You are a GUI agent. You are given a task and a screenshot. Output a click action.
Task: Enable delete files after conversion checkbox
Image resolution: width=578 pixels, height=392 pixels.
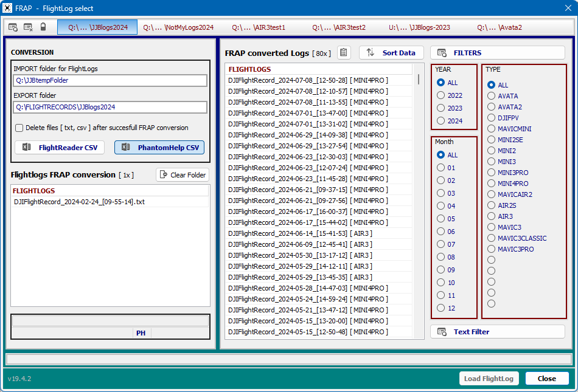click(19, 128)
